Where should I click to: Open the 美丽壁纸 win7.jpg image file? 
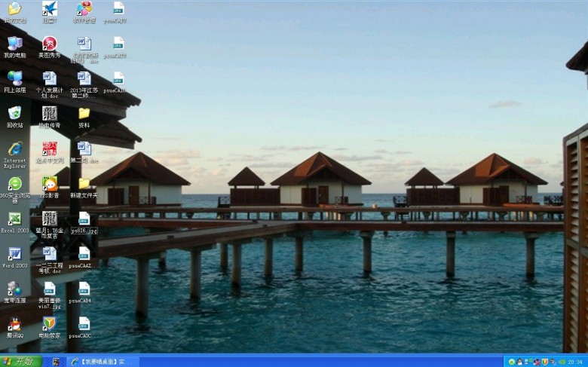[49, 289]
